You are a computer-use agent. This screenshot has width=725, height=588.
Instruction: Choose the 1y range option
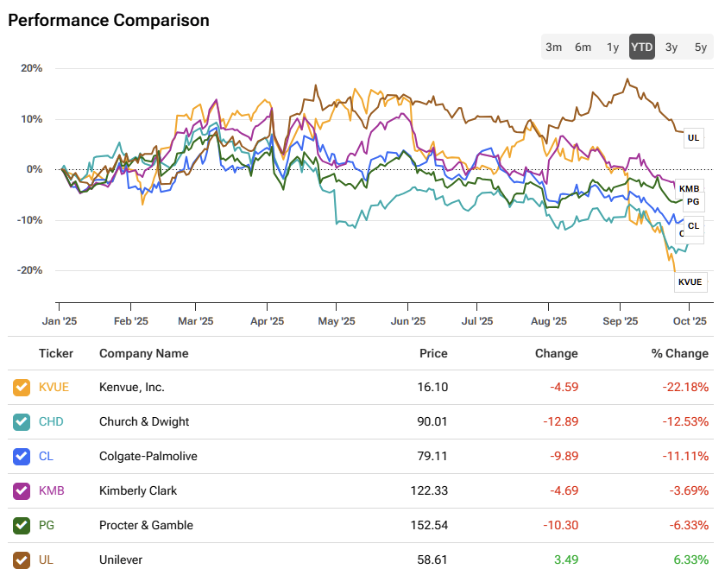click(613, 47)
